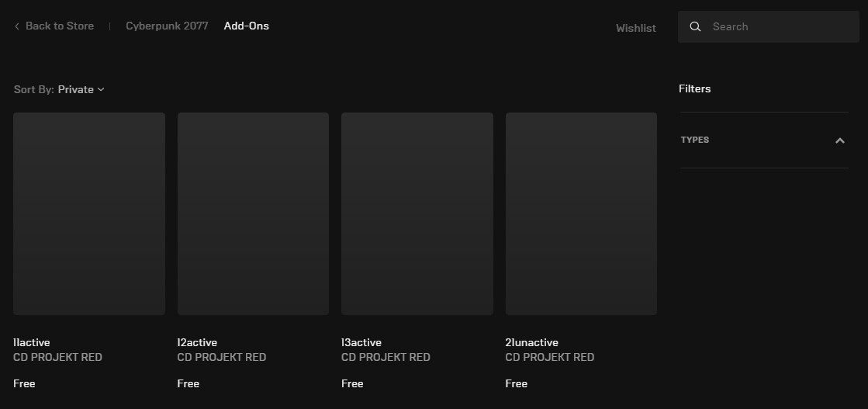Open the l1active add-on thumbnail
This screenshot has height=409, width=868.
point(89,213)
